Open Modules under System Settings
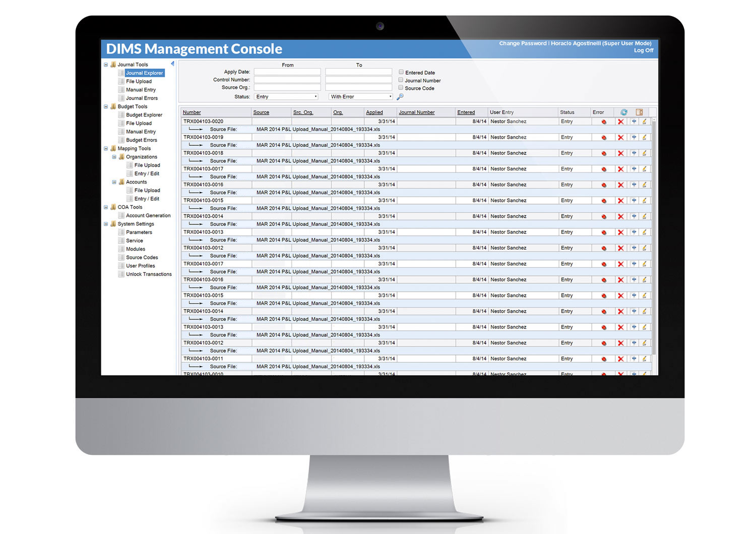This screenshot has height=534, width=756. 136,249
